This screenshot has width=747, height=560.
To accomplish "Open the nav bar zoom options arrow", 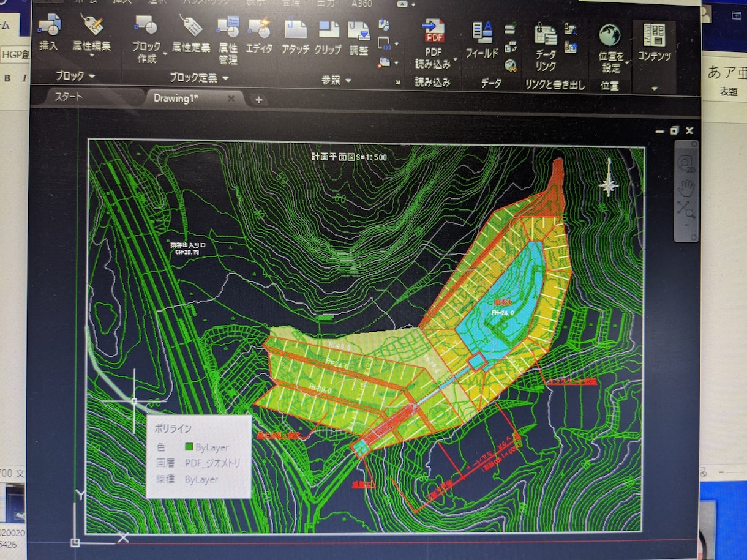I will [x=686, y=224].
